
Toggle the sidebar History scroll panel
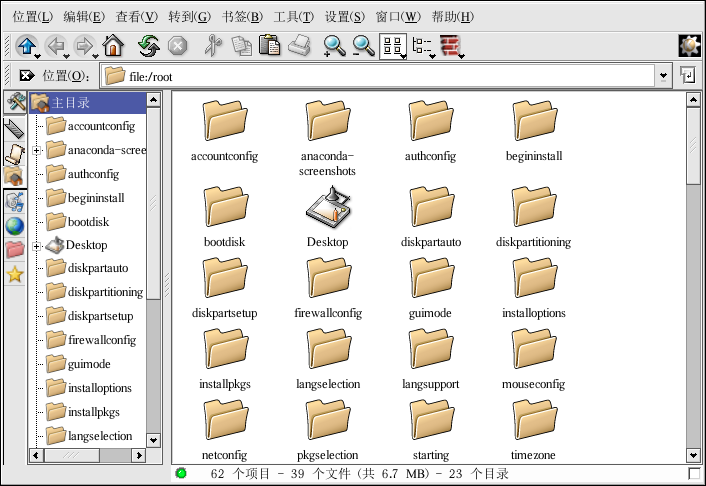pos(15,153)
